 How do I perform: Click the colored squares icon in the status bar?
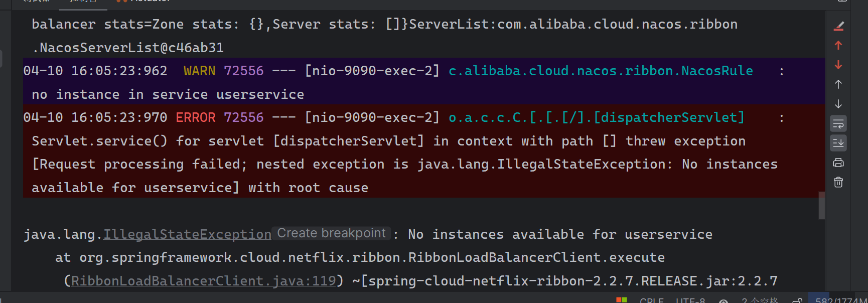pyautogui.click(x=622, y=300)
